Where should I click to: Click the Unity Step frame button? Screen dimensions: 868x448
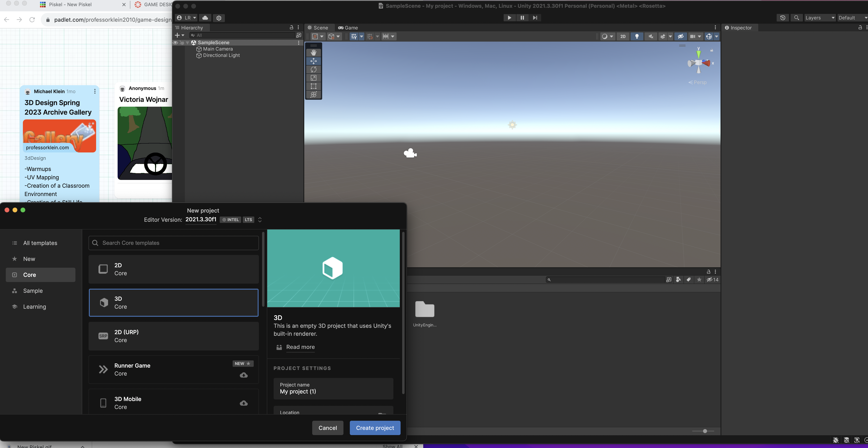tap(535, 18)
